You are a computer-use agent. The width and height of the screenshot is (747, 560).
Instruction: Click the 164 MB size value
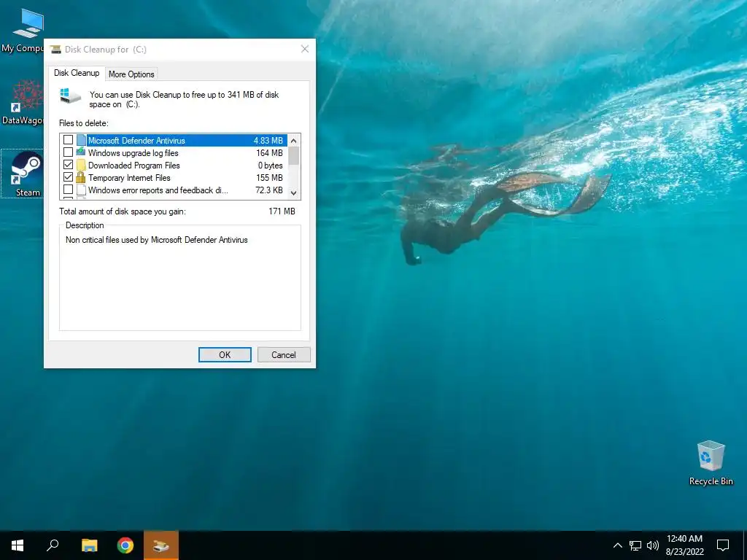[x=269, y=153]
